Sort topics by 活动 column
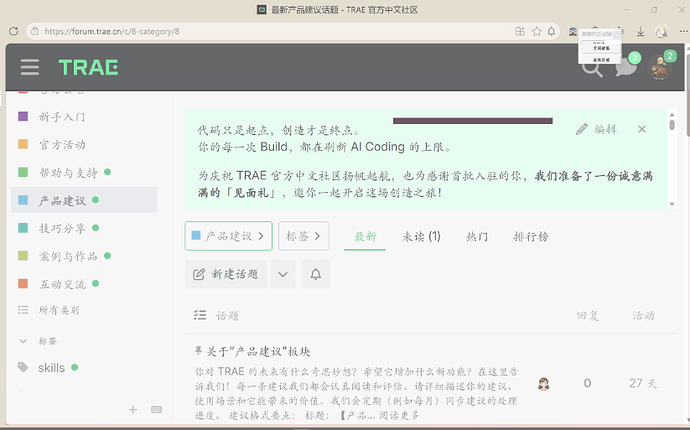 click(643, 316)
